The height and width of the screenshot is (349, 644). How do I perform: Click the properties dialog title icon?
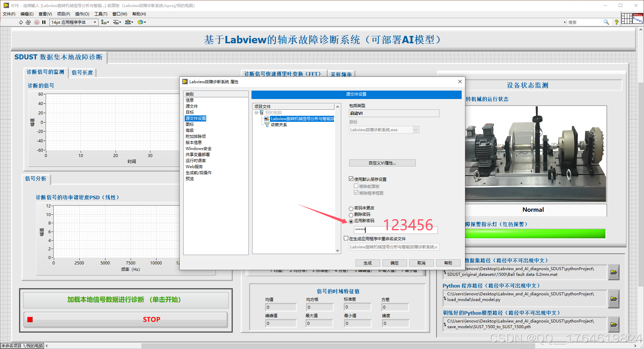click(185, 82)
